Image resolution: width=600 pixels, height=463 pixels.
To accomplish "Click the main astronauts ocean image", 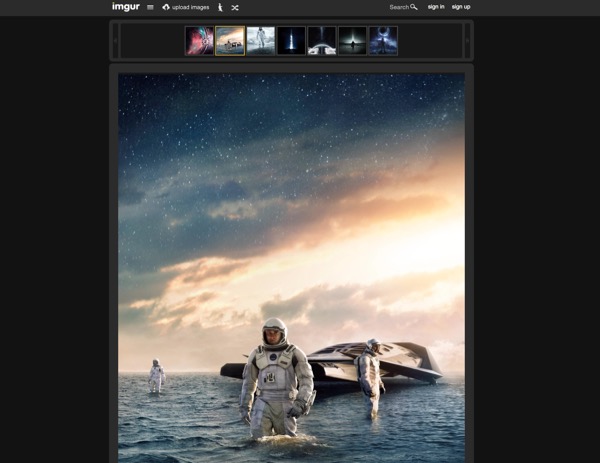I will pos(292,268).
